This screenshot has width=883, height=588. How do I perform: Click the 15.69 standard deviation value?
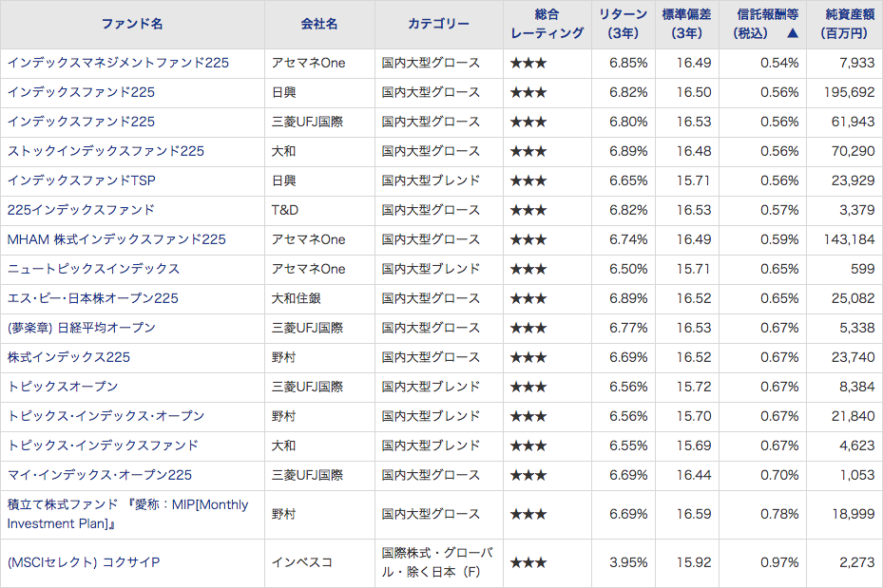point(694,446)
